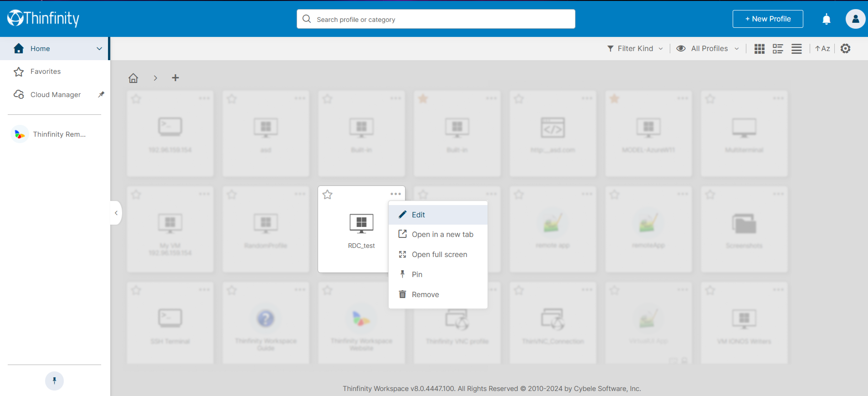Image resolution: width=868 pixels, height=396 pixels.
Task: Open Filter Kind dropdown
Action: pos(635,49)
